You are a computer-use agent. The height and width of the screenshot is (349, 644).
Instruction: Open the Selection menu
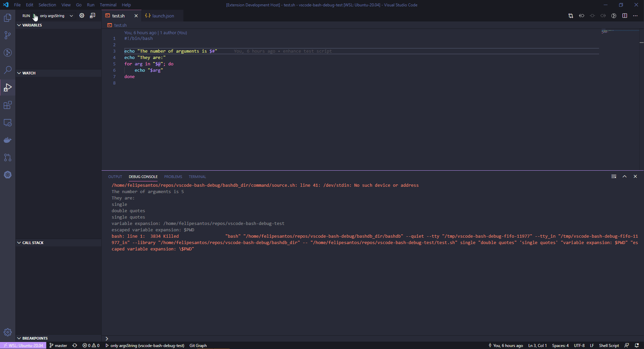47,5
